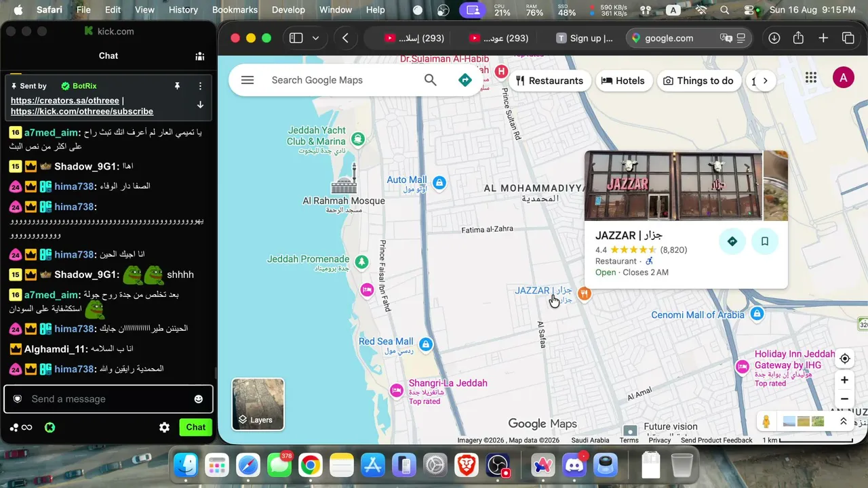Select the Cenomi Mall of Arabia pin

click(x=757, y=313)
